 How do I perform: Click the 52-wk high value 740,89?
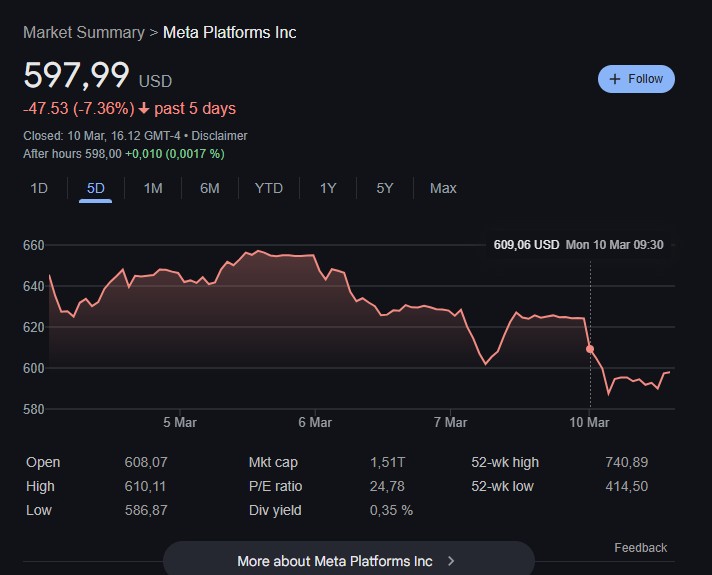point(627,462)
